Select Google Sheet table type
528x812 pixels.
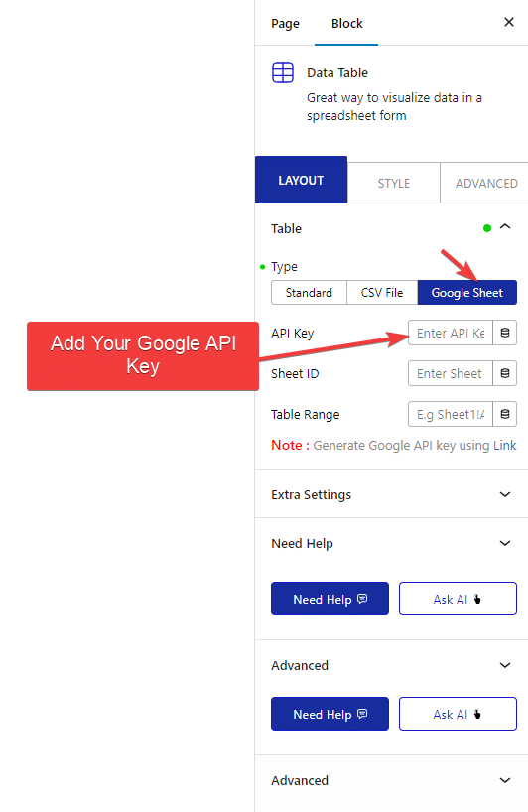(466, 293)
